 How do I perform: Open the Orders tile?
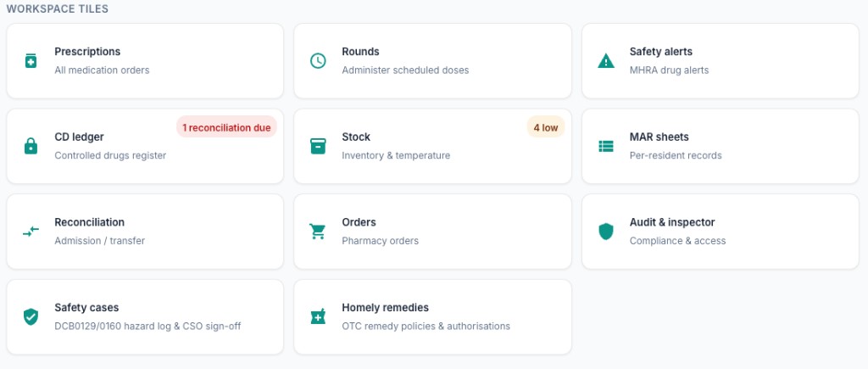pos(432,232)
